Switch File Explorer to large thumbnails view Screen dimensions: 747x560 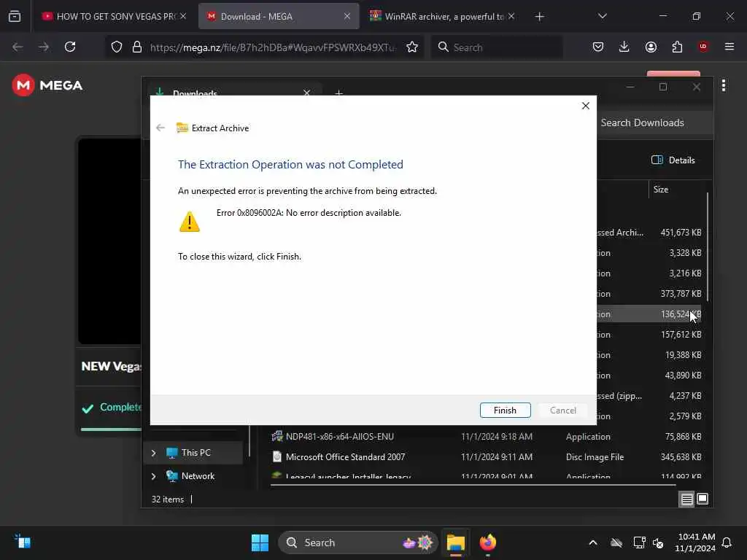coord(703,499)
